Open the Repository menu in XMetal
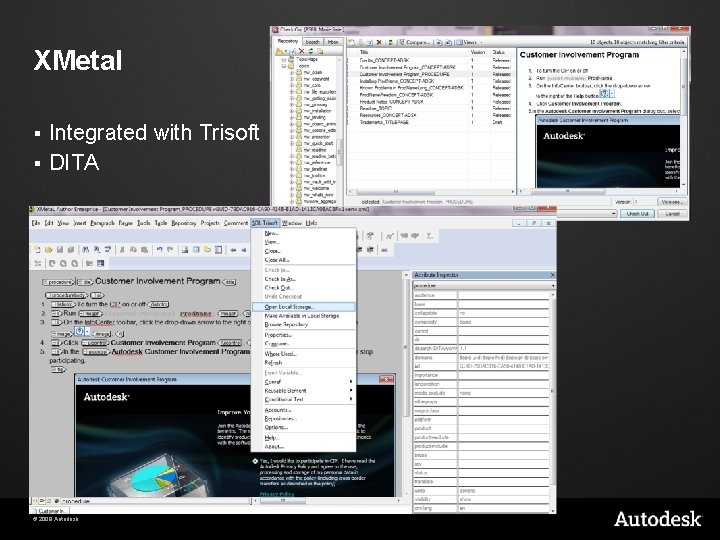The image size is (720, 540). [x=184, y=223]
